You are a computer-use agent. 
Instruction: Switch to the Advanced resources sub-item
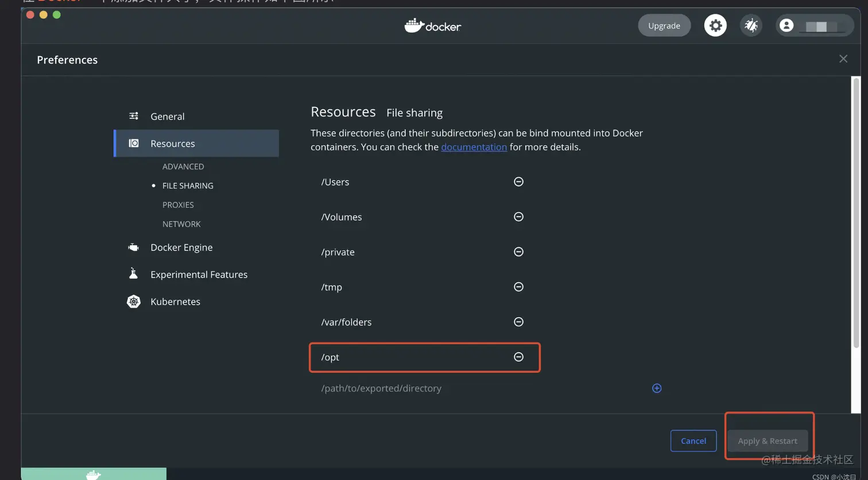click(183, 166)
